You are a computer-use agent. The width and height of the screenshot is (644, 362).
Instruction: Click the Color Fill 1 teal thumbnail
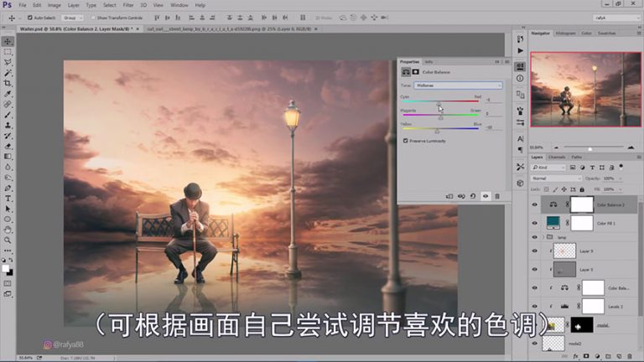(553, 222)
